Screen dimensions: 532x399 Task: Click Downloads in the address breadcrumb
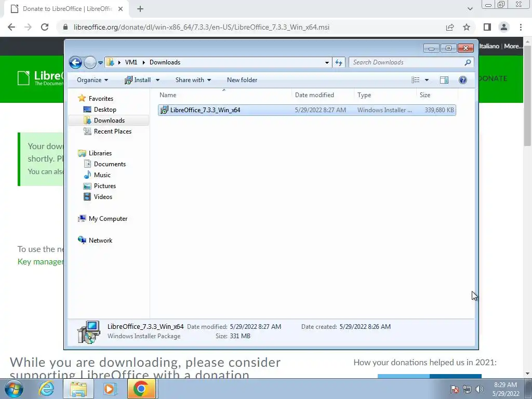[165, 62]
